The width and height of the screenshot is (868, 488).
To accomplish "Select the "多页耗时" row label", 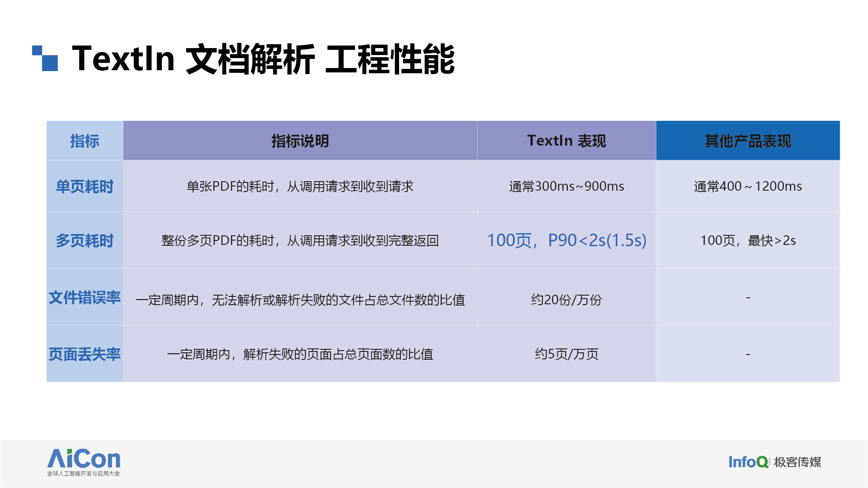I will tap(85, 241).
